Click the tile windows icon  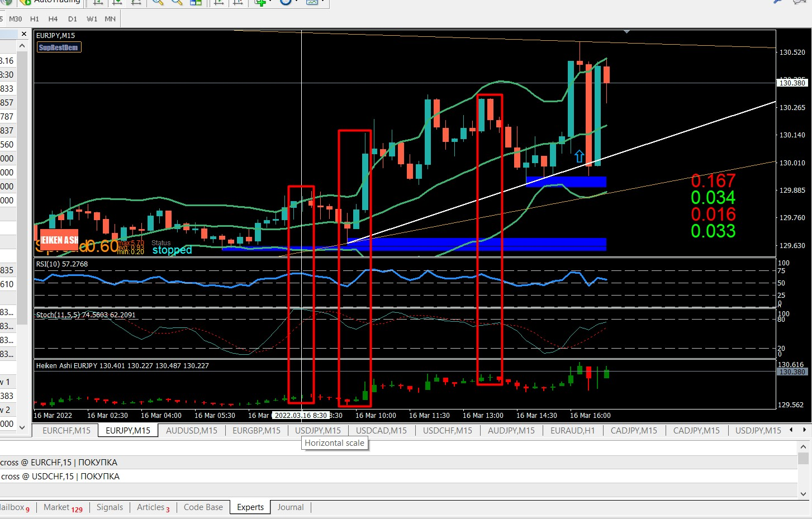194,3
